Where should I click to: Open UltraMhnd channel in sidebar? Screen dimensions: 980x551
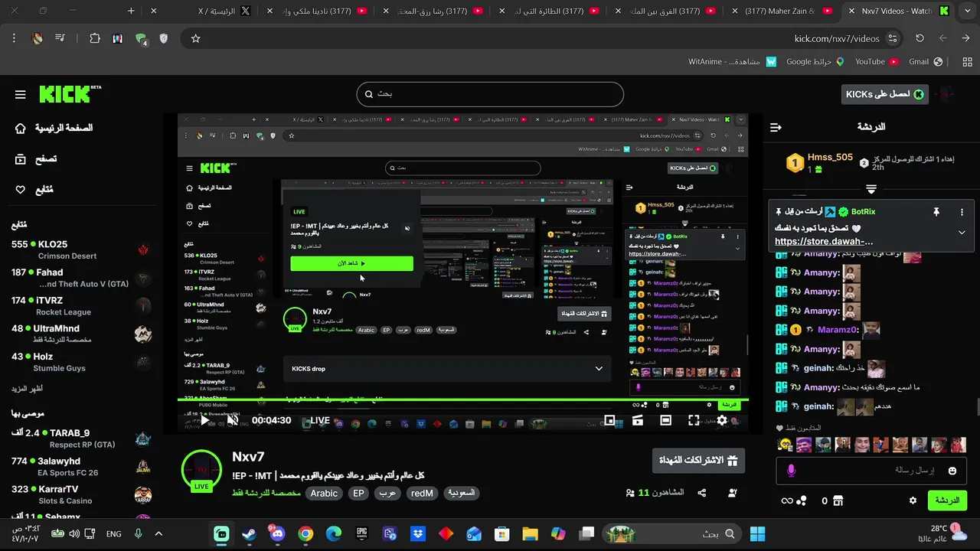click(x=80, y=334)
